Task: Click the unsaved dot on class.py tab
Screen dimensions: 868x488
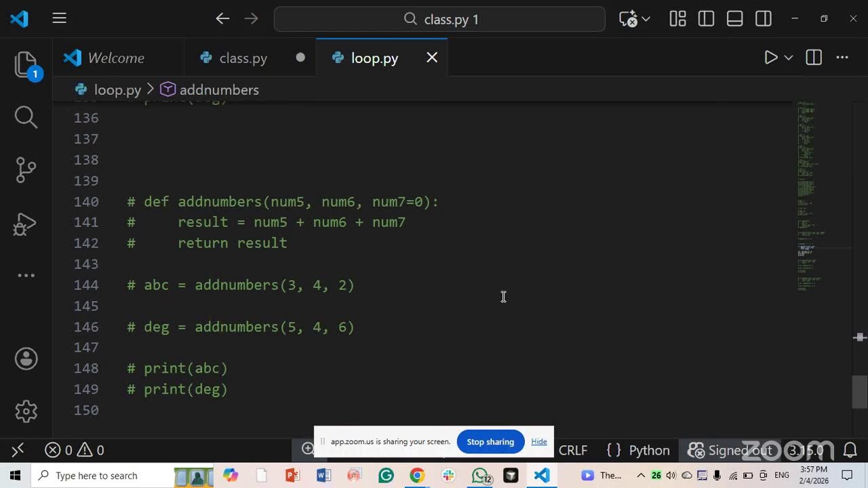Action: pyautogui.click(x=300, y=58)
